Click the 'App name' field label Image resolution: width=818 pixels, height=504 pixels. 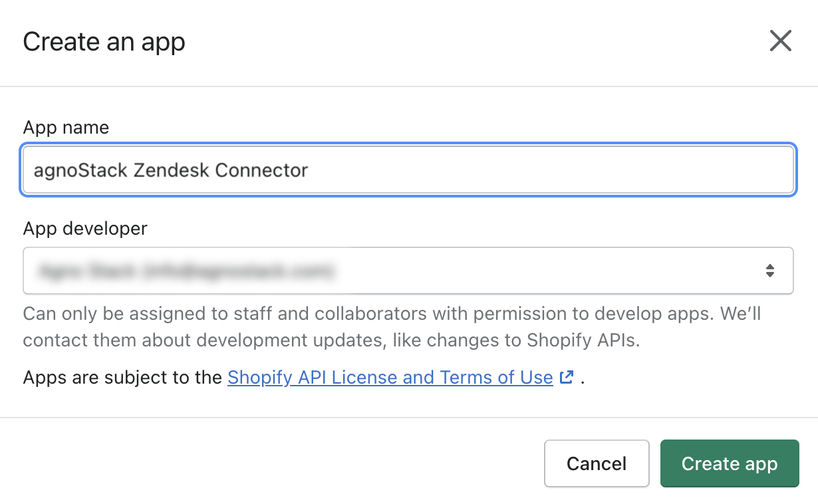tap(66, 128)
